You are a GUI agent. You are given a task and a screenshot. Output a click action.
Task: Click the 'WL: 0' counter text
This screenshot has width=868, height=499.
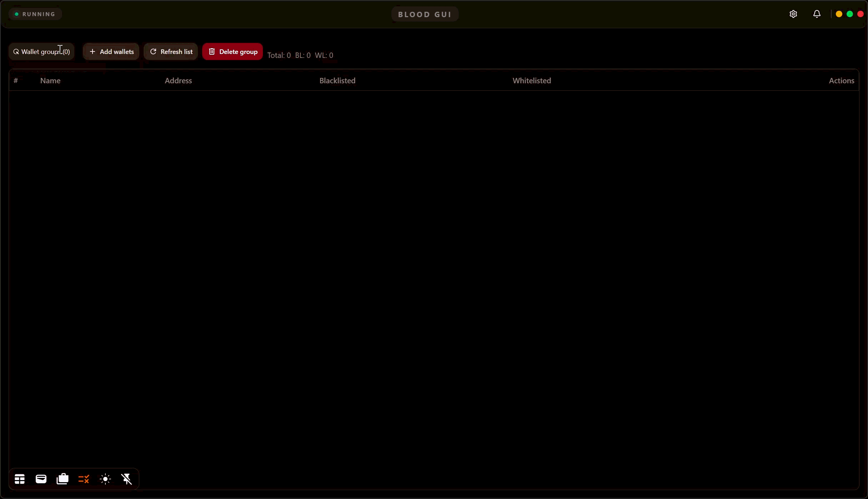click(x=324, y=55)
